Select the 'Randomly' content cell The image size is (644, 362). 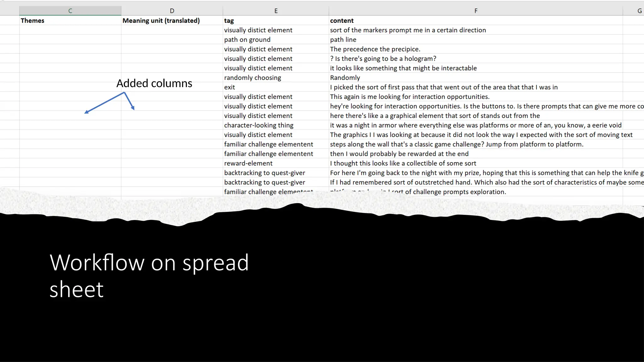476,78
